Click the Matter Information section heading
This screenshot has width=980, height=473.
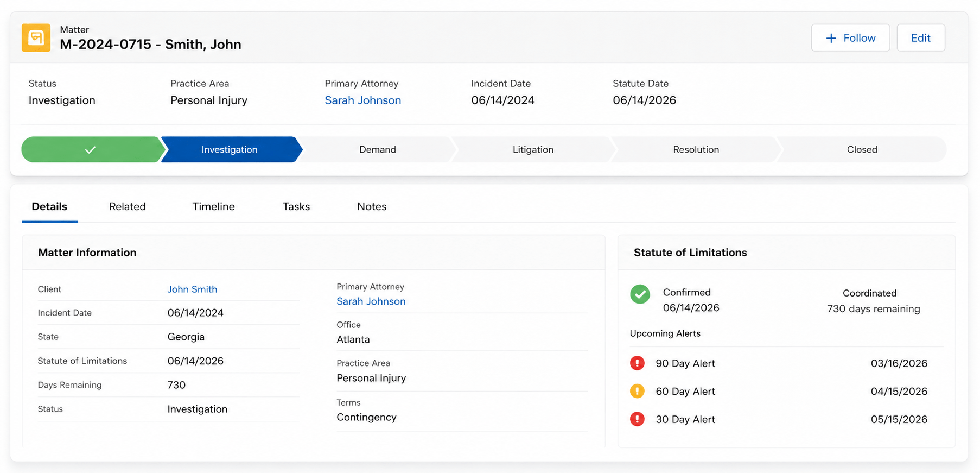pyautogui.click(x=87, y=253)
